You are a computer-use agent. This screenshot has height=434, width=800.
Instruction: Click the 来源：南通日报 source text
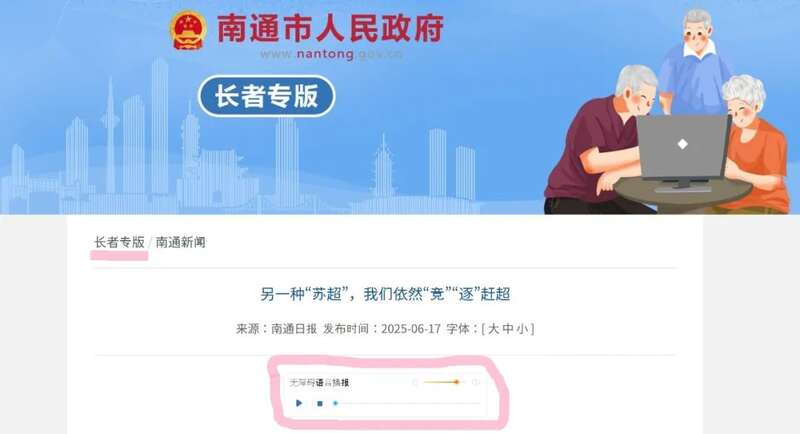(276, 329)
